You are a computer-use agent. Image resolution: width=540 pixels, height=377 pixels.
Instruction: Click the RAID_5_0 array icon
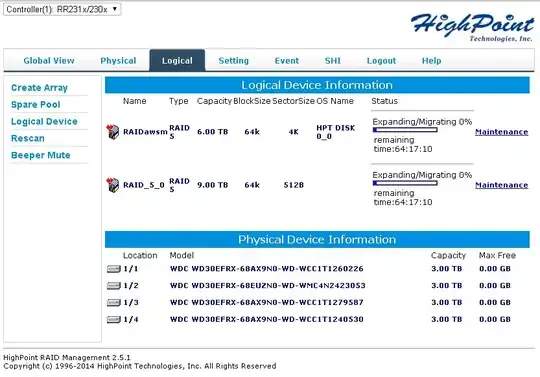coord(113,185)
